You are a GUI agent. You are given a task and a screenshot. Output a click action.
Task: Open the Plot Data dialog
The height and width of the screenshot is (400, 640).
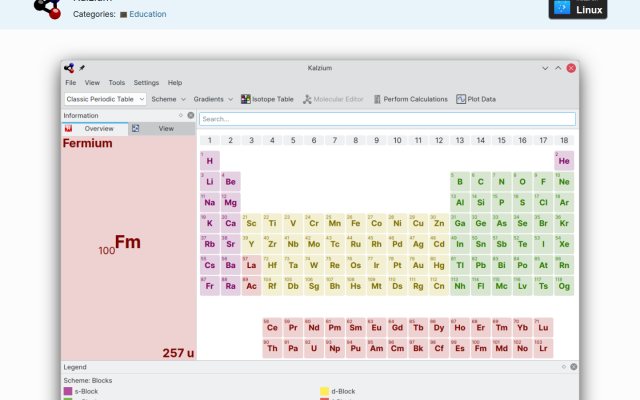tap(476, 99)
